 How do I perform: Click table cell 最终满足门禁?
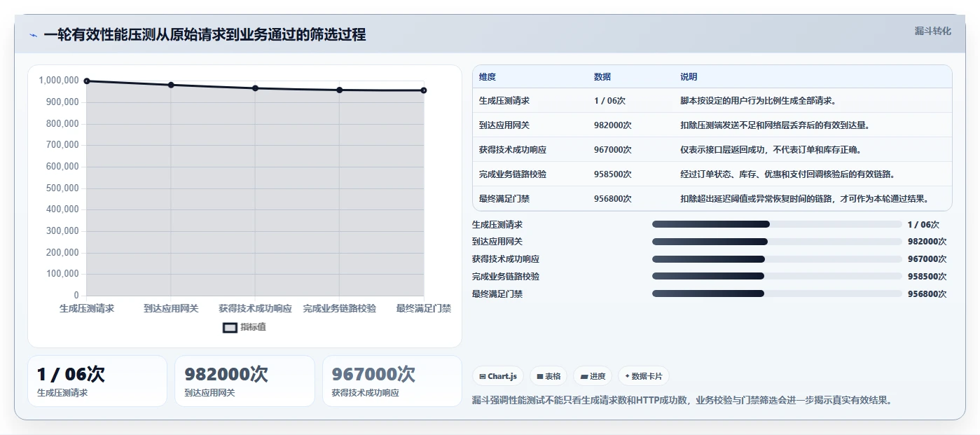point(504,199)
